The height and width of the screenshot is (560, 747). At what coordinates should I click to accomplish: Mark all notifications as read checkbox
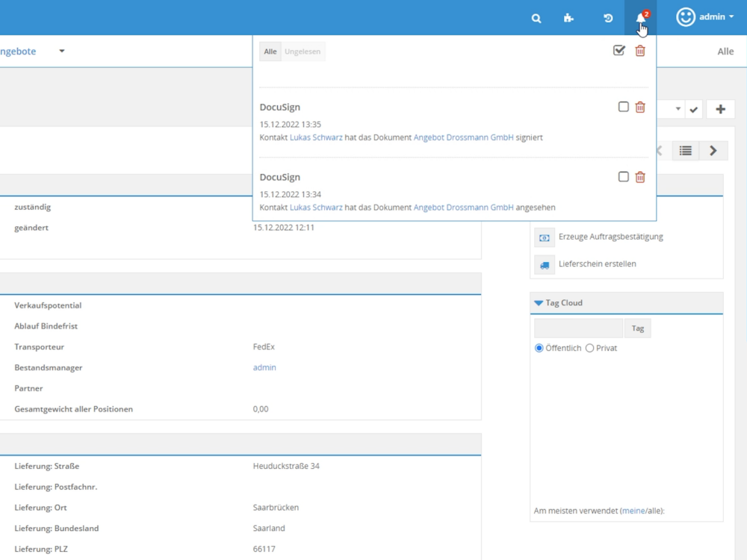[x=619, y=51]
